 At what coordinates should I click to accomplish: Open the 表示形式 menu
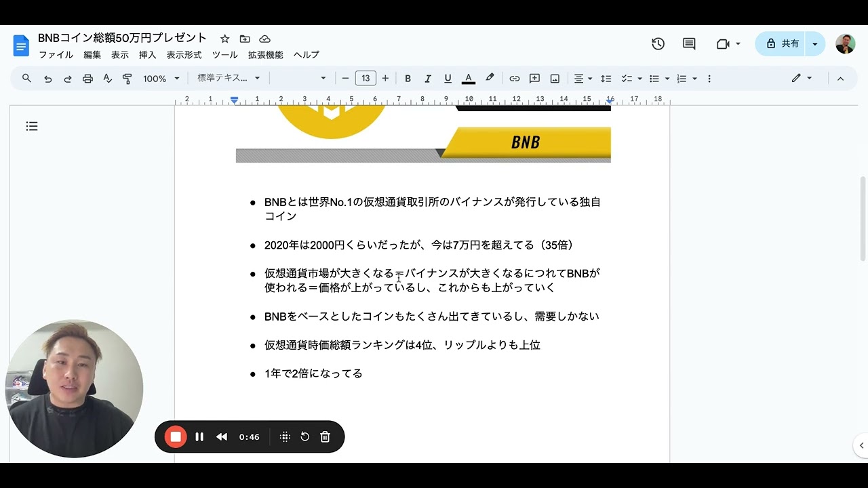pos(184,55)
